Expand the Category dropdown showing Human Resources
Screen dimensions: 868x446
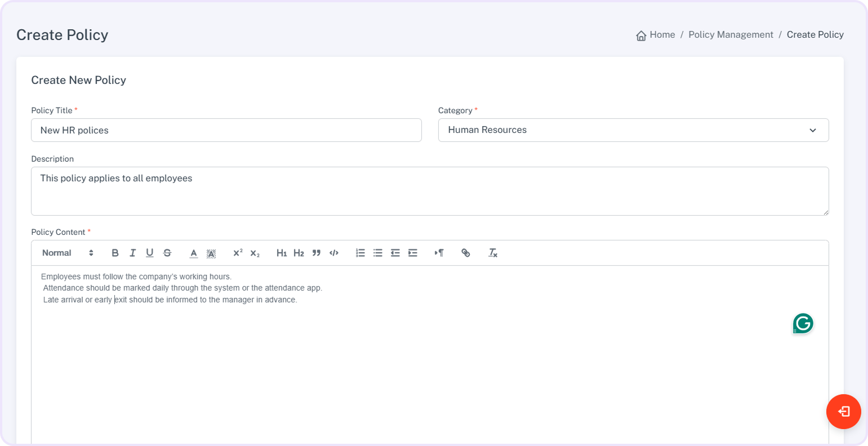click(633, 130)
